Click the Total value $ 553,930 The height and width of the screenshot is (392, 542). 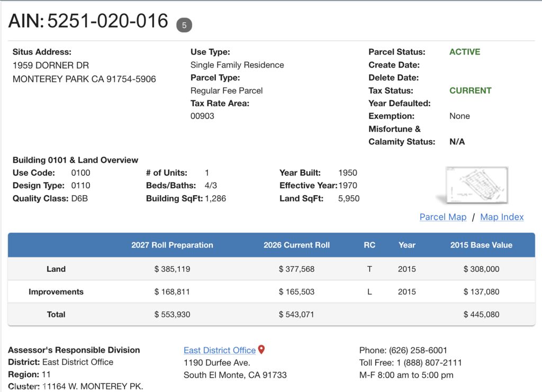point(172,315)
